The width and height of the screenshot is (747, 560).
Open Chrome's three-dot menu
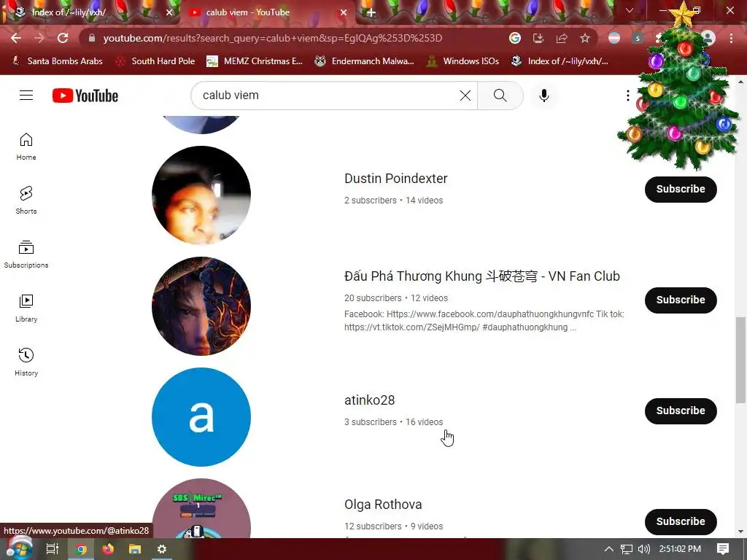click(731, 38)
